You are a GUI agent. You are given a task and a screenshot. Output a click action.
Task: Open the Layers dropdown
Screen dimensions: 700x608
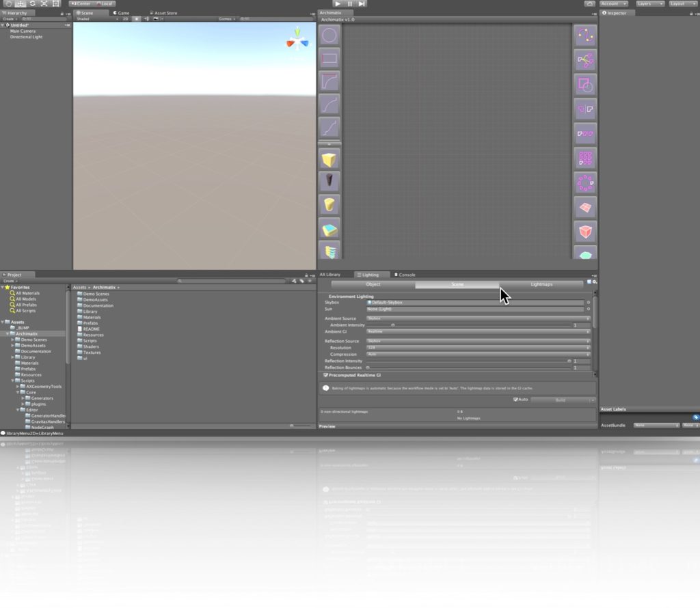point(649,3)
